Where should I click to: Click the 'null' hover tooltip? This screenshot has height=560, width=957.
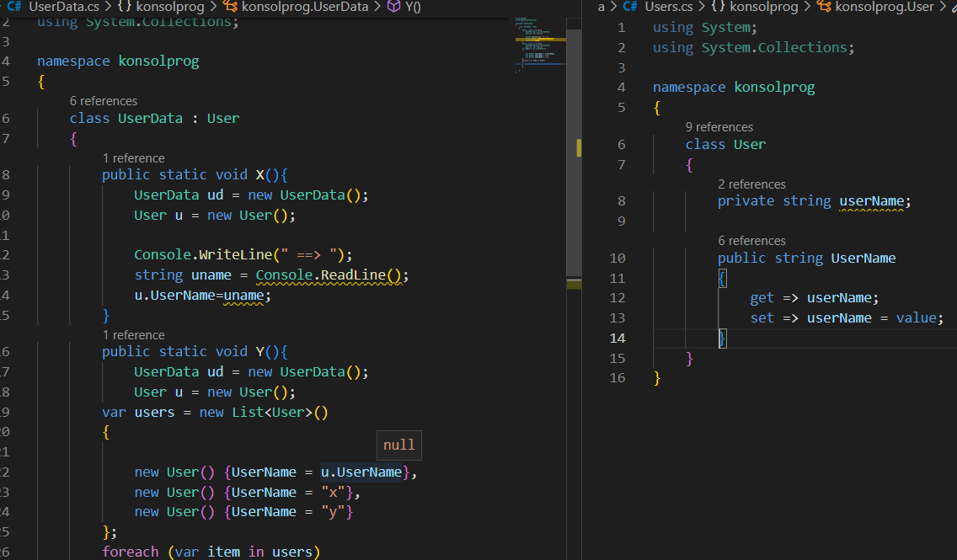click(399, 445)
